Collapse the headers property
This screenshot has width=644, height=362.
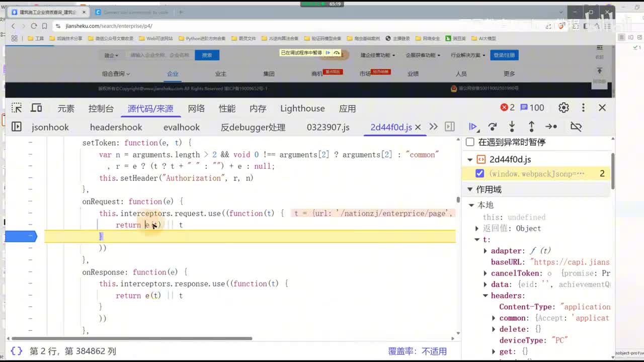pyautogui.click(x=486, y=296)
